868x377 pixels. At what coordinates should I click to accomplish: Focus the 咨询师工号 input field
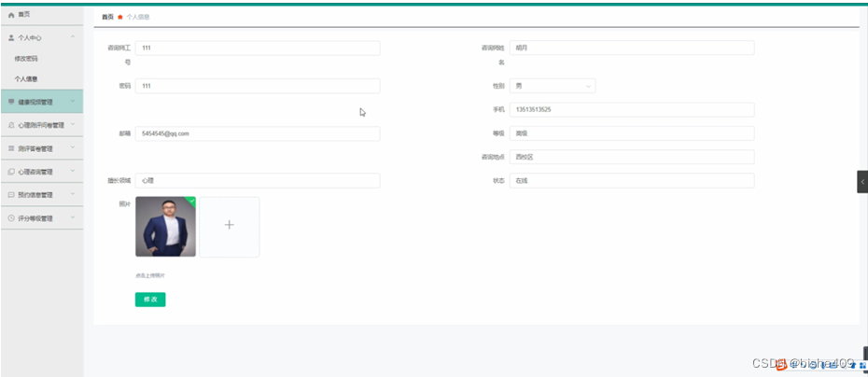point(258,49)
